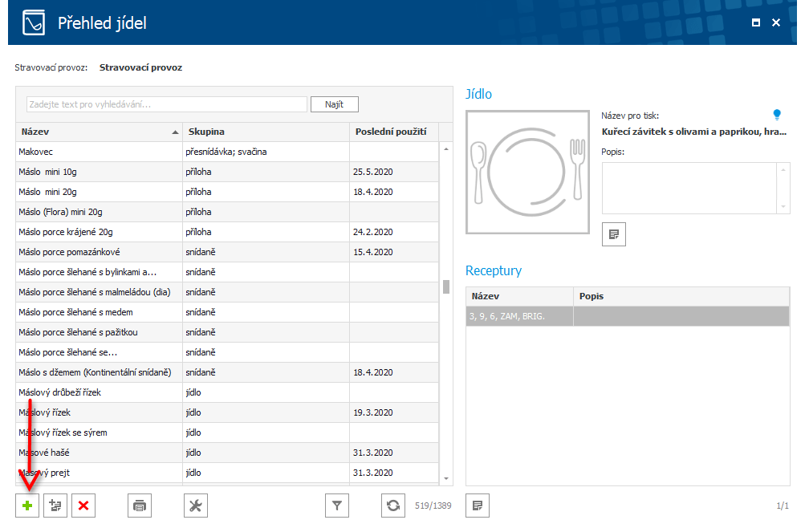Sort by Poslední použití column header
The image size is (805, 532).
[394, 132]
